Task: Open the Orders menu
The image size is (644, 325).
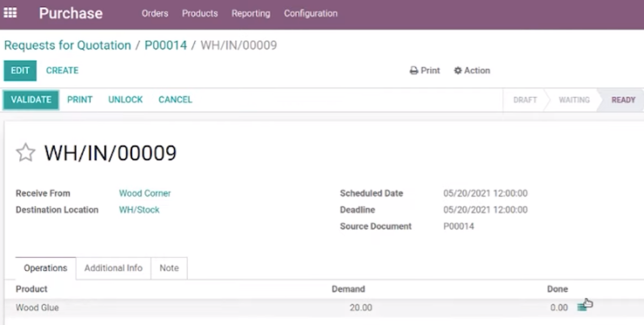Action: click(x=155, y=14)
